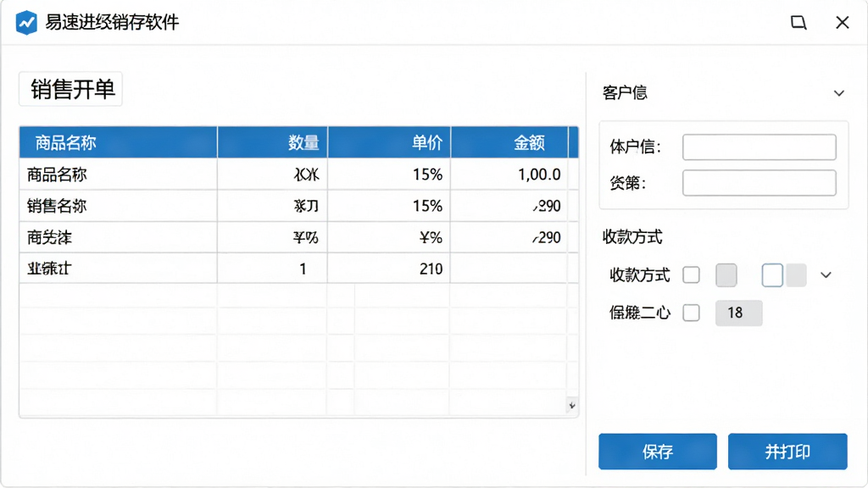Image resolution: width=868 pixels, height=488 pixels.
Task: Focus the 体户信 input field
Action: pyautogui.click(x=759, y=147)
